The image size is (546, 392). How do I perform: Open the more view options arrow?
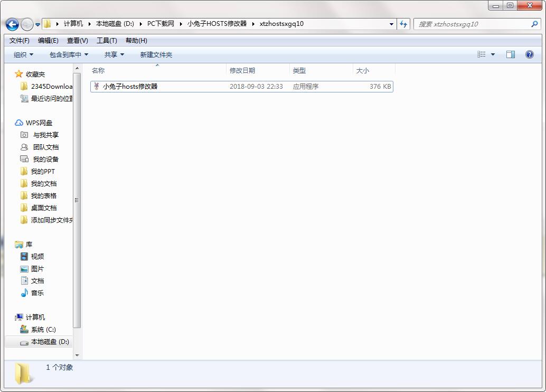coord(493,54)
